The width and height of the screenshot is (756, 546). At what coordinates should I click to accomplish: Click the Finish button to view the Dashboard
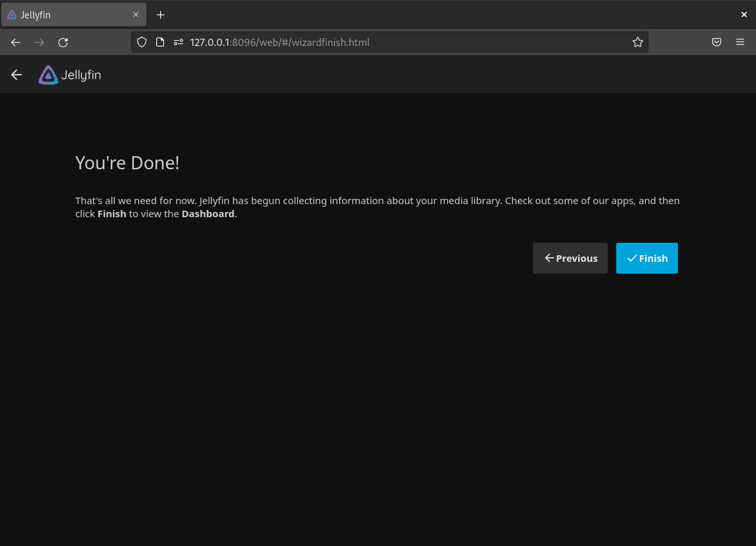click(x=647, y=258)
